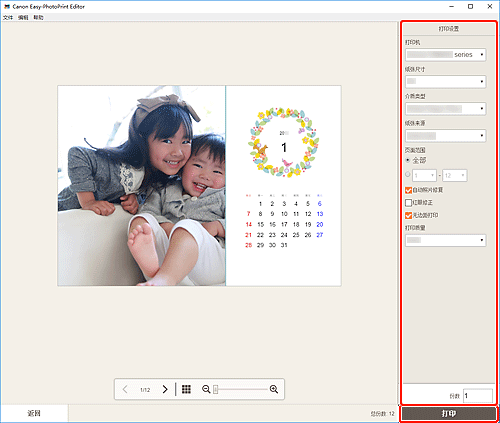Click the 打印 print button
500x423 pixels.
coord(449,413)
